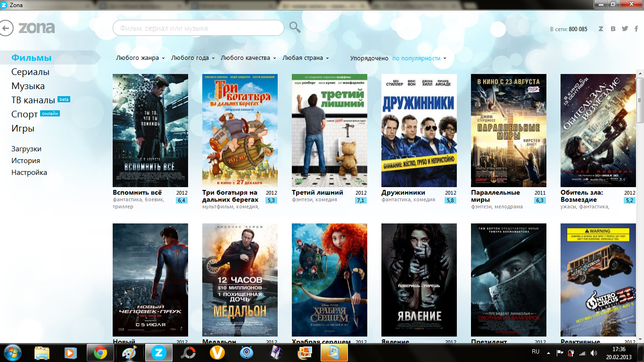Click Параллельные миры movie poster

[x=509, y=131]
